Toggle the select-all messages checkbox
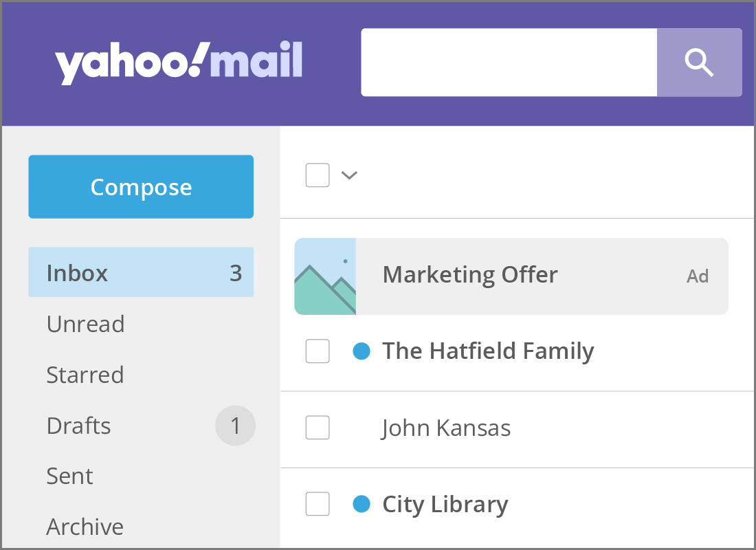 318,175
